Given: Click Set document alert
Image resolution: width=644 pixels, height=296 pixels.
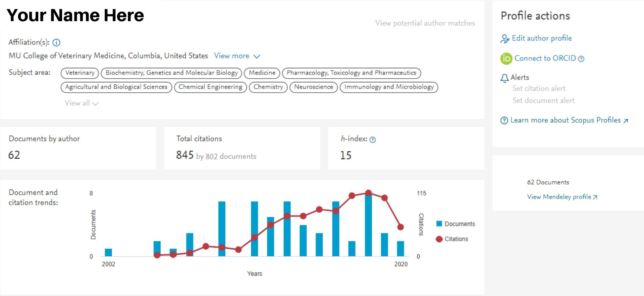Looking at the screenshot, I should (543, 100).
